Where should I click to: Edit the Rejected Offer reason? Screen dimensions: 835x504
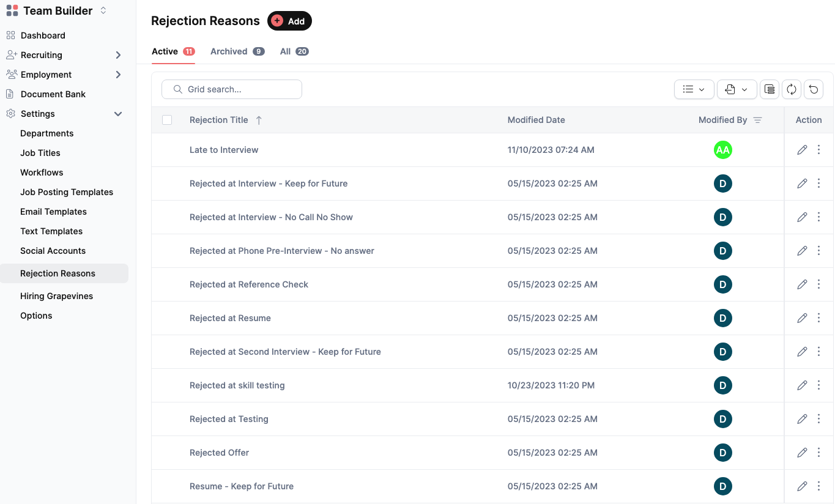pyautogui.click(x=802, y=453)
